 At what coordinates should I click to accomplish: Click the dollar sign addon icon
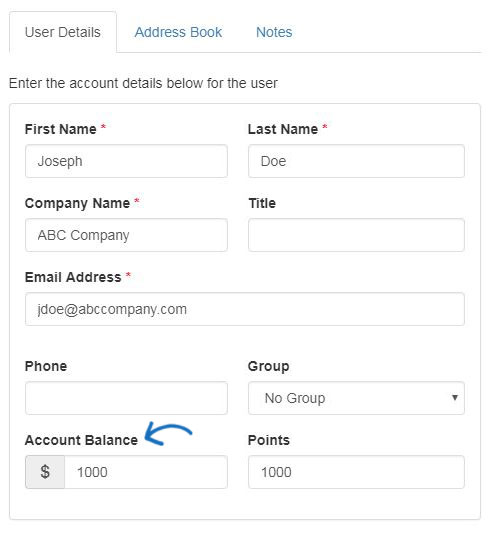tap(45, 472)
